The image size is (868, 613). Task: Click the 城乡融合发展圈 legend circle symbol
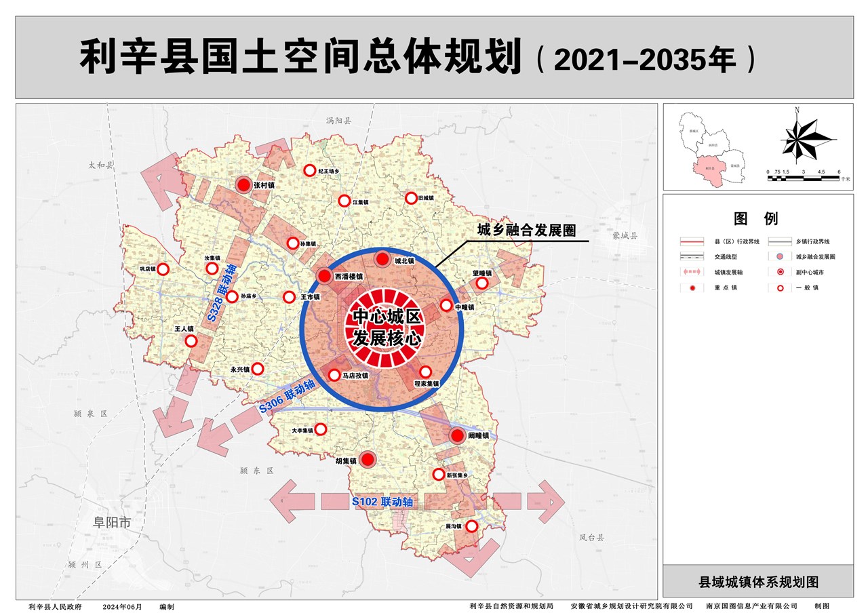781,257
